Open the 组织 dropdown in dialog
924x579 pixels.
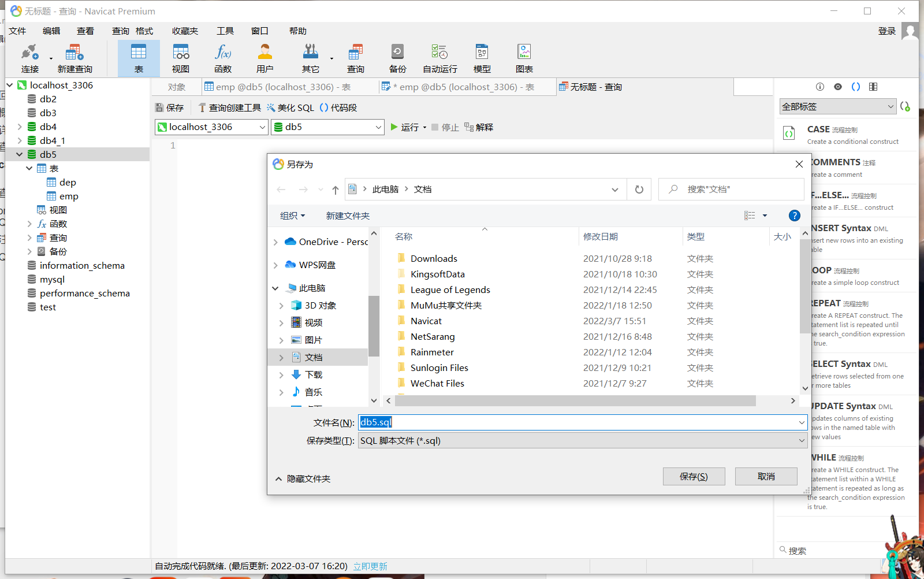coord(292,216)
